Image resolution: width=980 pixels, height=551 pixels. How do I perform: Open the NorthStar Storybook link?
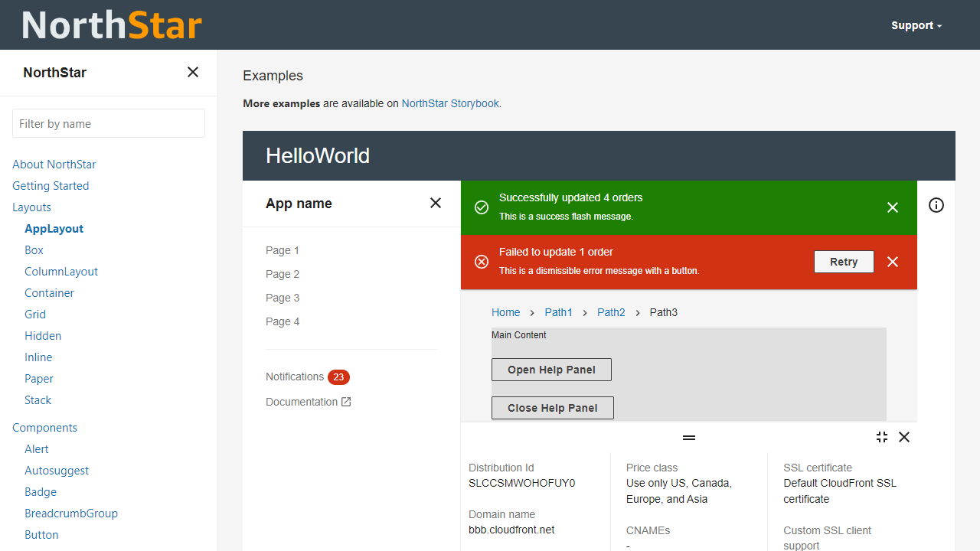point(450,103)
